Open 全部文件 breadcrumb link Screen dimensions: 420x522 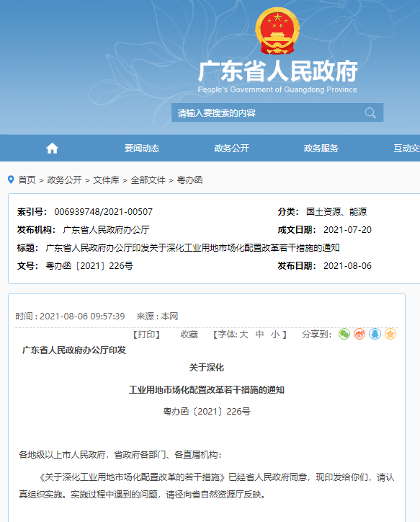coord(148,180)
